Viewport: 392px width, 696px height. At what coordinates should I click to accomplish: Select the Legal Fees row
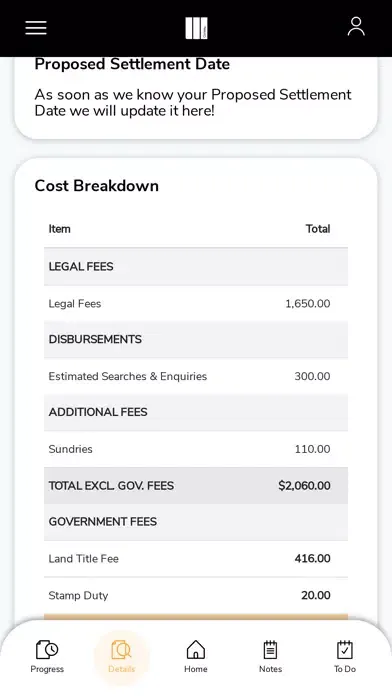tap(196, 304)
